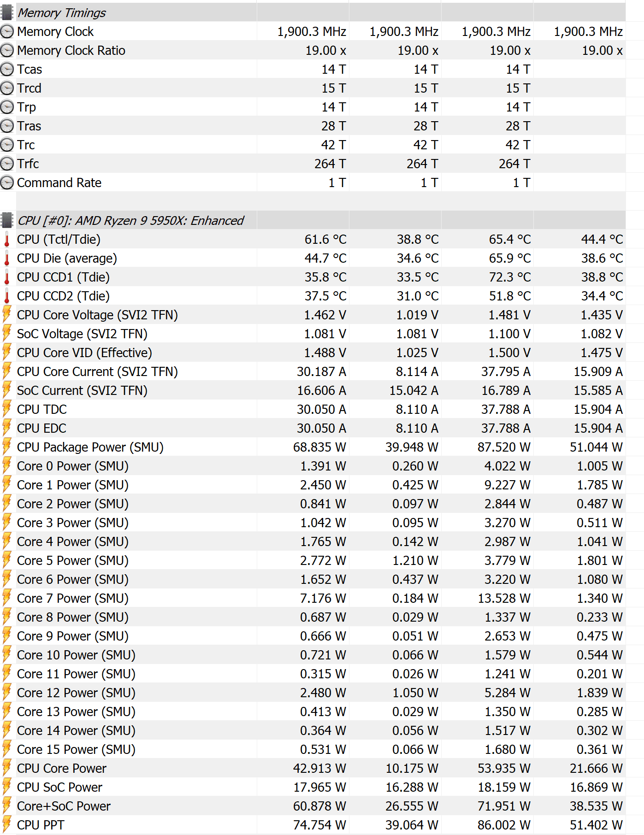644x835 pixels.
Task: Select the Core+SoC Power label
Action: (x=64, y=806)
